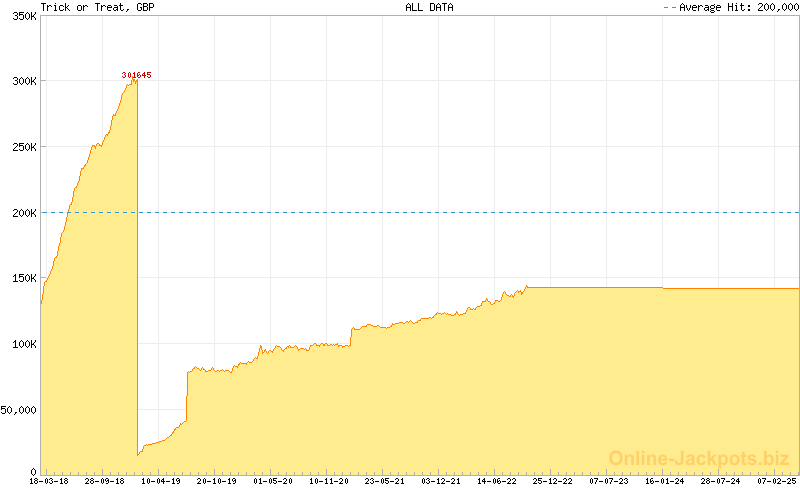The image size is (800, 490).
Task: Select the 25-12-22 date label
Action: coord(553,481)
